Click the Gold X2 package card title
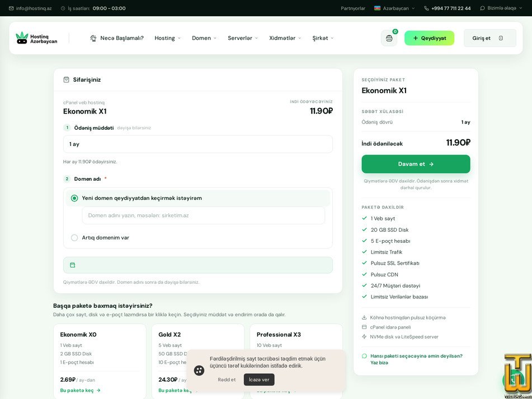The image size is (532, 399). 170,335
